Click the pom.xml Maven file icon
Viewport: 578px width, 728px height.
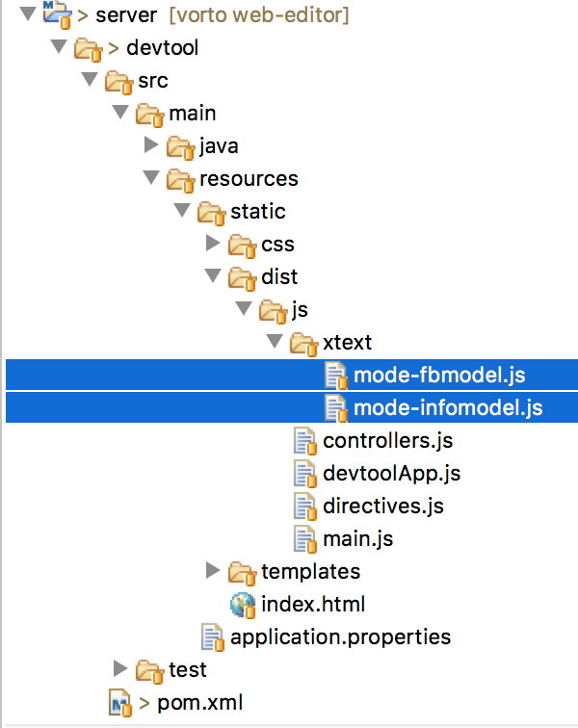(x=119, y=703)
